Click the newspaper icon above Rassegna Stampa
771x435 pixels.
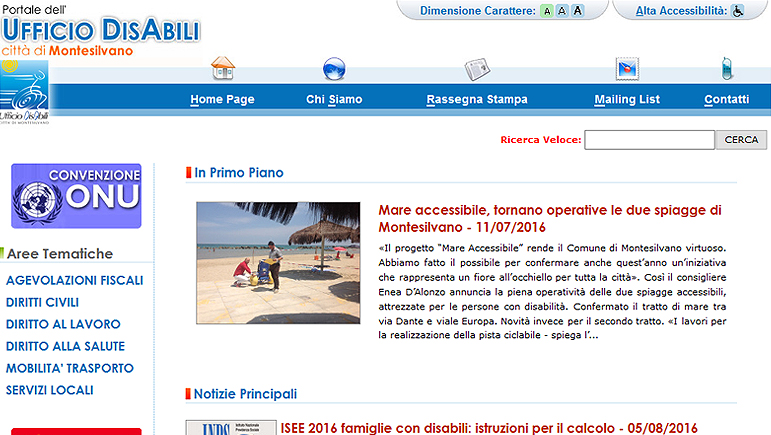477,69
